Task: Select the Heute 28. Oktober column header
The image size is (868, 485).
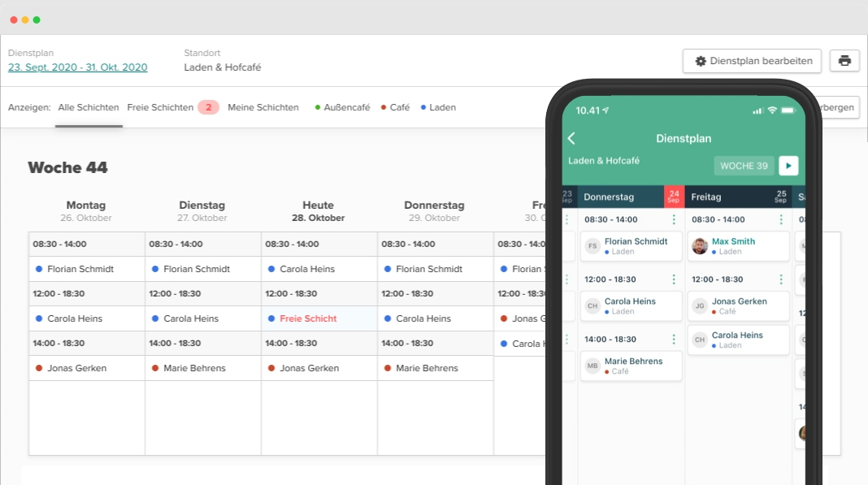Action: [x=319, y=211]
